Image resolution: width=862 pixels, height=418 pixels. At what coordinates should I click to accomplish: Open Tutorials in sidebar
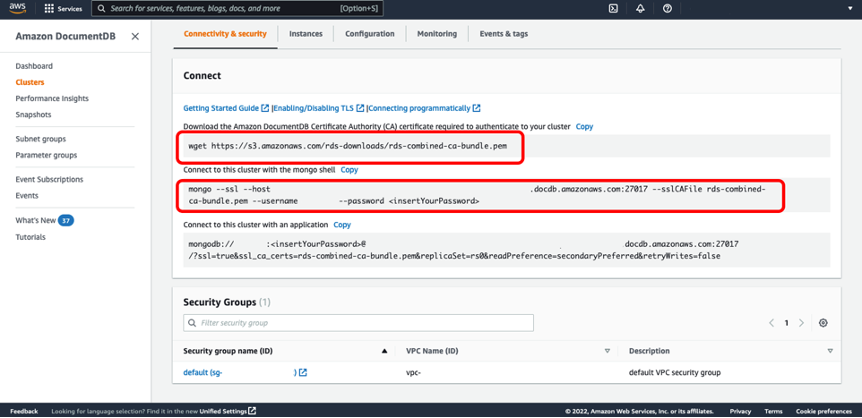pyautogui.click(x=30, y=237)
